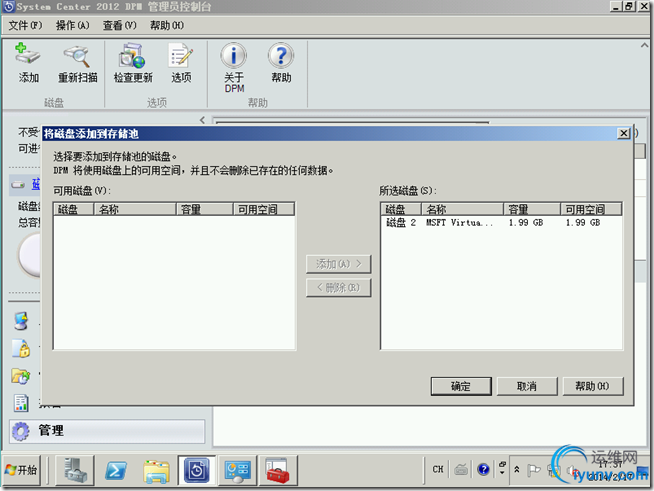The image size is (654, 491).
Task: Click the dialog's Help (帮助) button
Action: coord(593,386)
